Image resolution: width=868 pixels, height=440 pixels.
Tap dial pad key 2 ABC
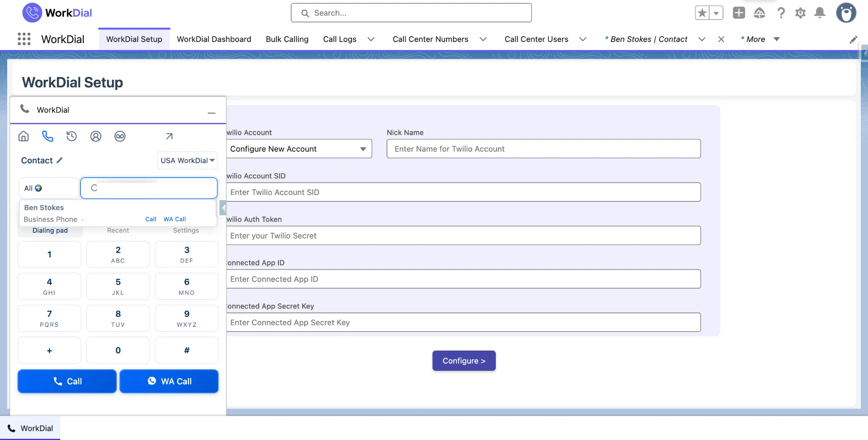tap(118, 254)
